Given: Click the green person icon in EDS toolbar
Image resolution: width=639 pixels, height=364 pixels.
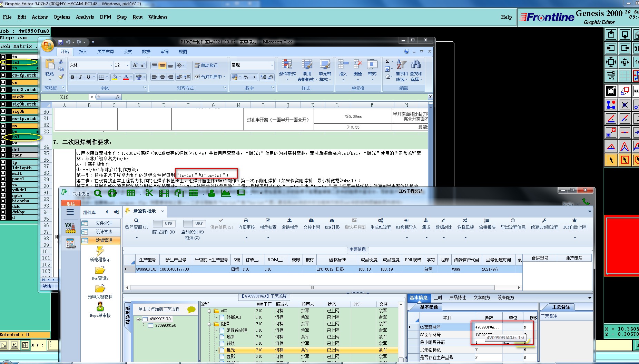Looking at the screenshot, I should point(212,193).
